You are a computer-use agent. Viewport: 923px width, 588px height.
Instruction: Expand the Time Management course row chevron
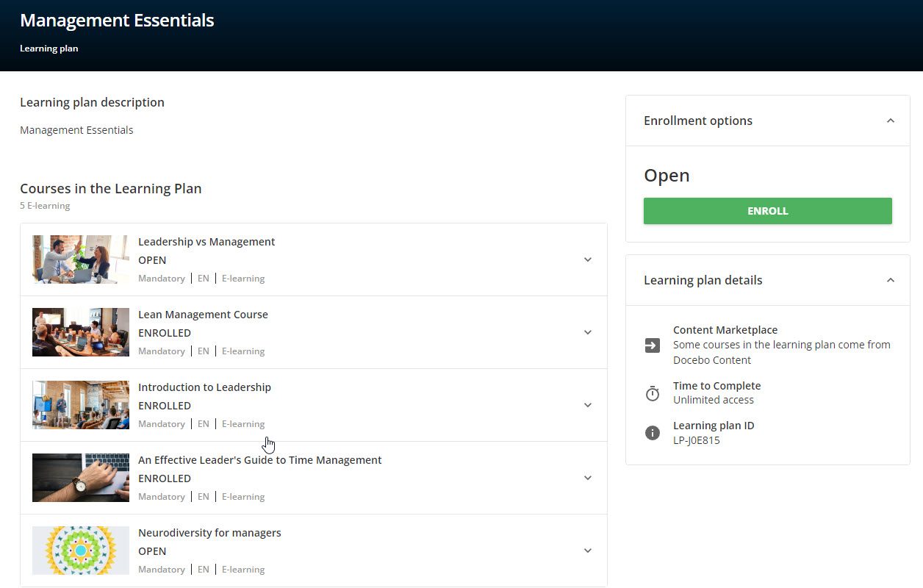click(587, 478)
